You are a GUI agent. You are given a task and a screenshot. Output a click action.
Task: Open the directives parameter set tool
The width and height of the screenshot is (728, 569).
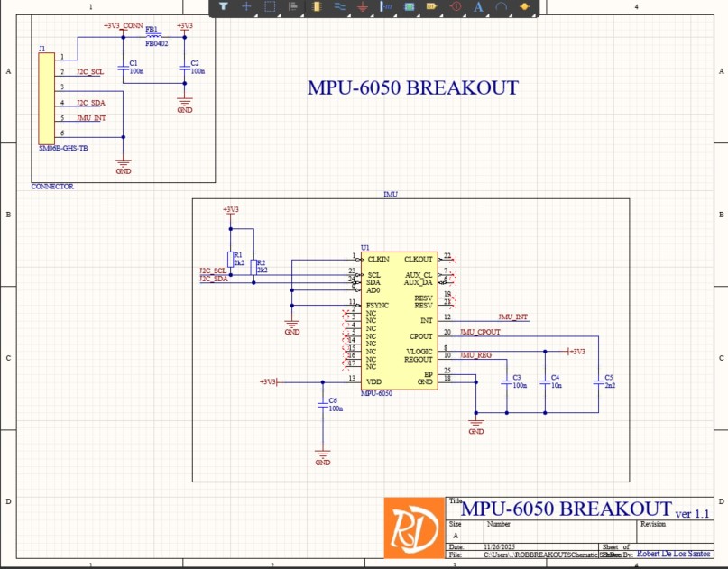[x=455, y=7]
